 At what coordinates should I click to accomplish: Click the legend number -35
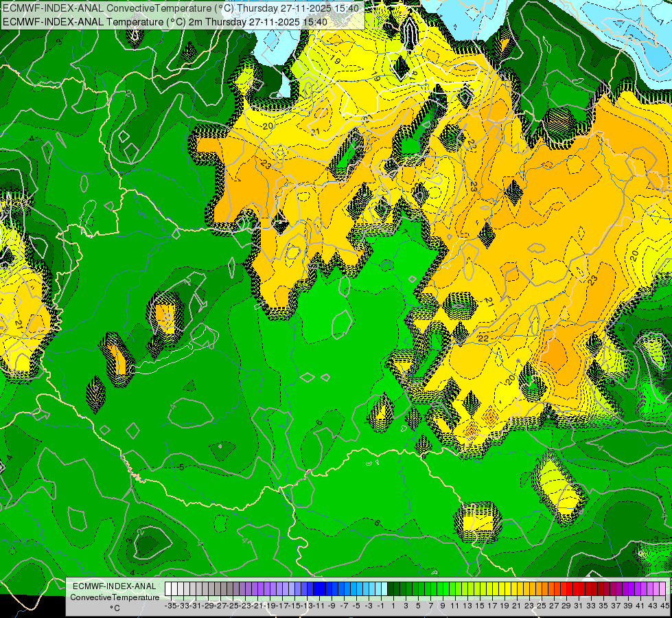click(x=171, y=606)
